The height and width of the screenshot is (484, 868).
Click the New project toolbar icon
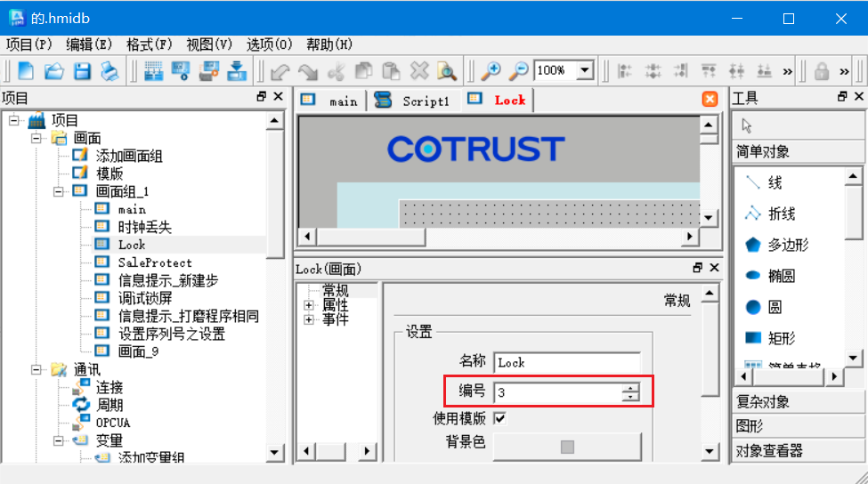pyautogui.click(x=26, y=71)
